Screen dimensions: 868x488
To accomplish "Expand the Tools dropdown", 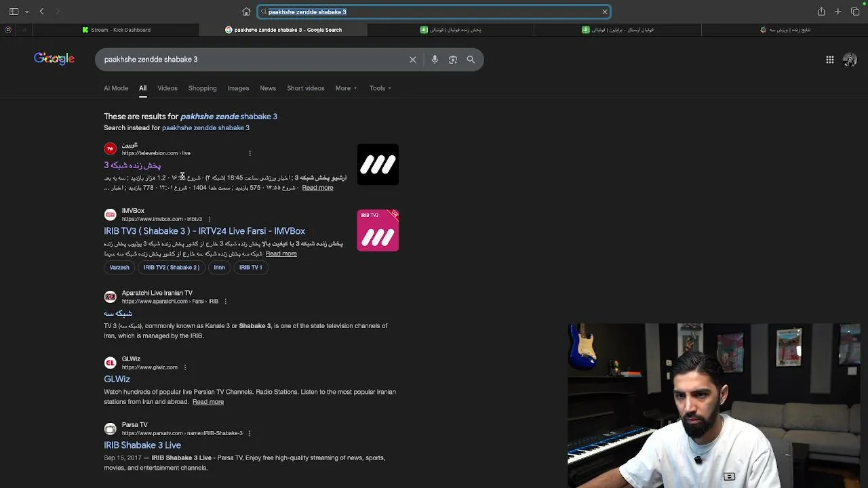I will [x=380, y=88].
